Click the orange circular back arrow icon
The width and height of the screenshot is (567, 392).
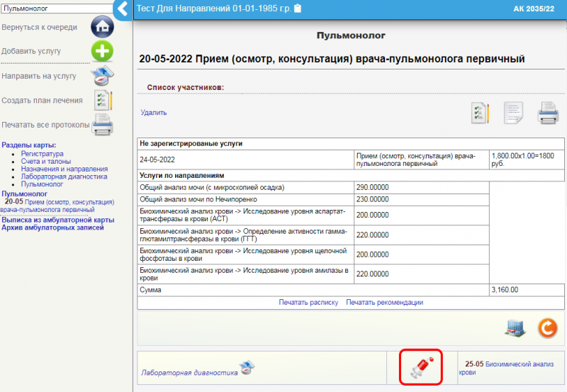[x=547, y=327]
